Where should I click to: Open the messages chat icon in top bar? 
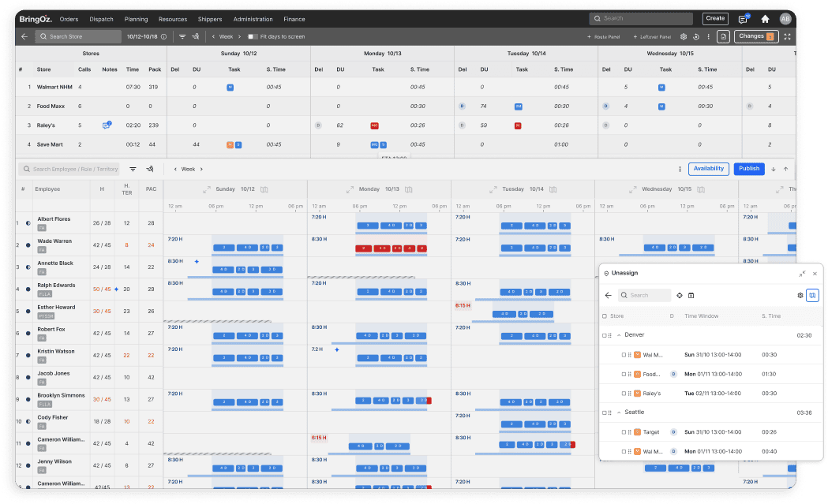pos(743,19)
